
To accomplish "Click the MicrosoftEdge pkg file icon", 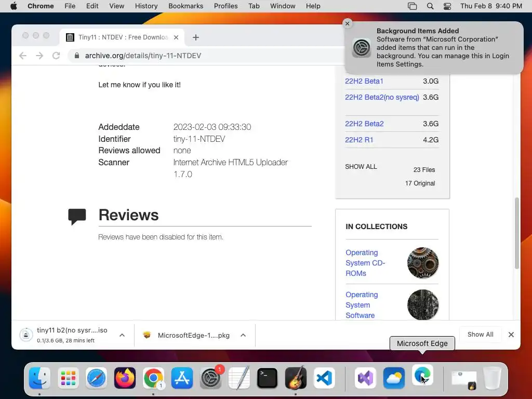I will [x=147, y=335].
